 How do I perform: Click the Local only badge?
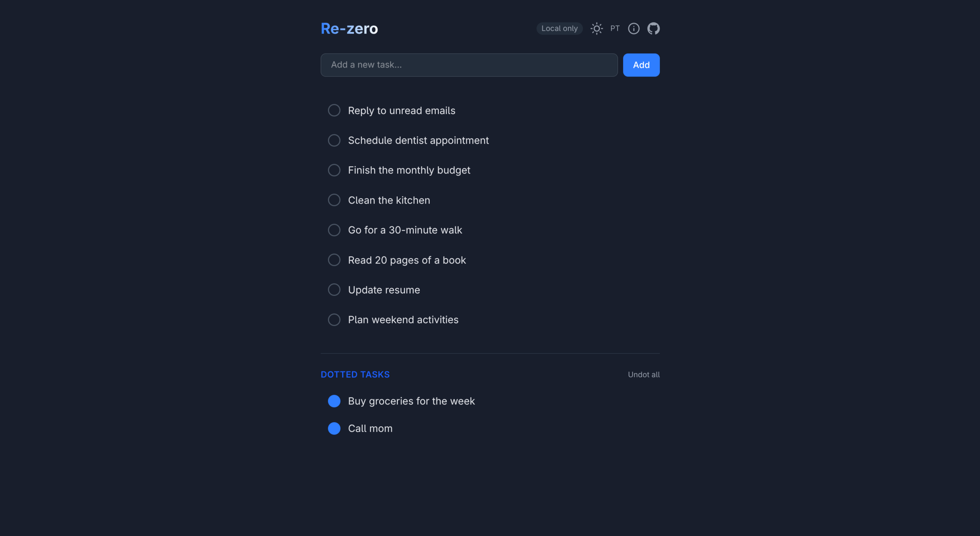click(559, 28)
